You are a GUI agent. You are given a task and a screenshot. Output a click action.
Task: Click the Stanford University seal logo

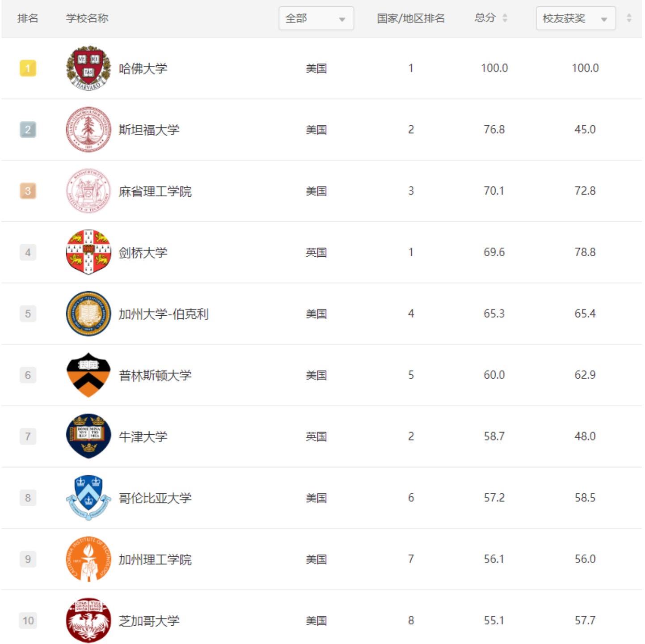pyautogui.click(x=89, y=129)
